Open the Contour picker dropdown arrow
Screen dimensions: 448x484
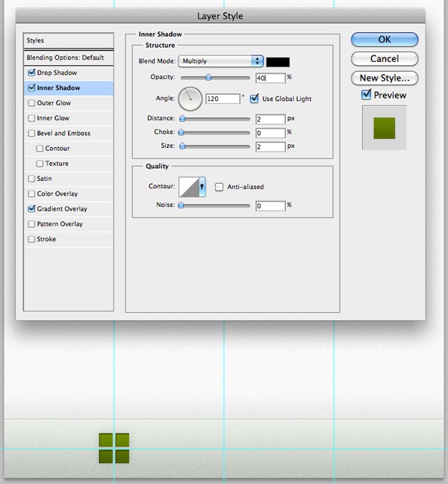click(x=202, y=187)
